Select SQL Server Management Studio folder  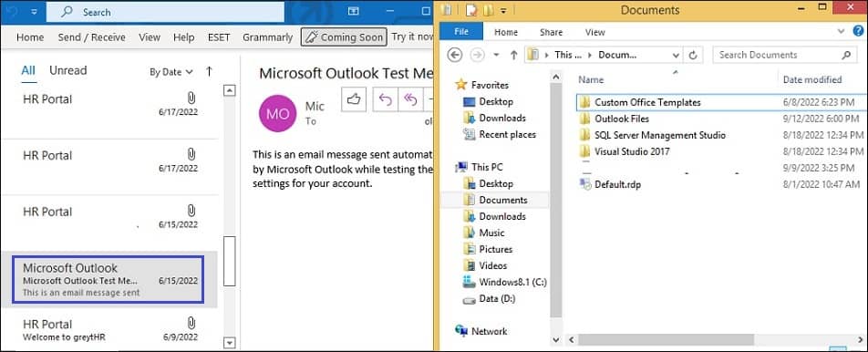(653, 135)
